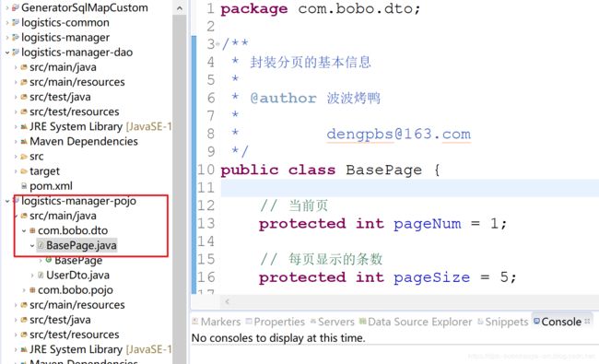Expand the logistics-manager project arrow
This screenshot has height=364, width=599.
7,38
